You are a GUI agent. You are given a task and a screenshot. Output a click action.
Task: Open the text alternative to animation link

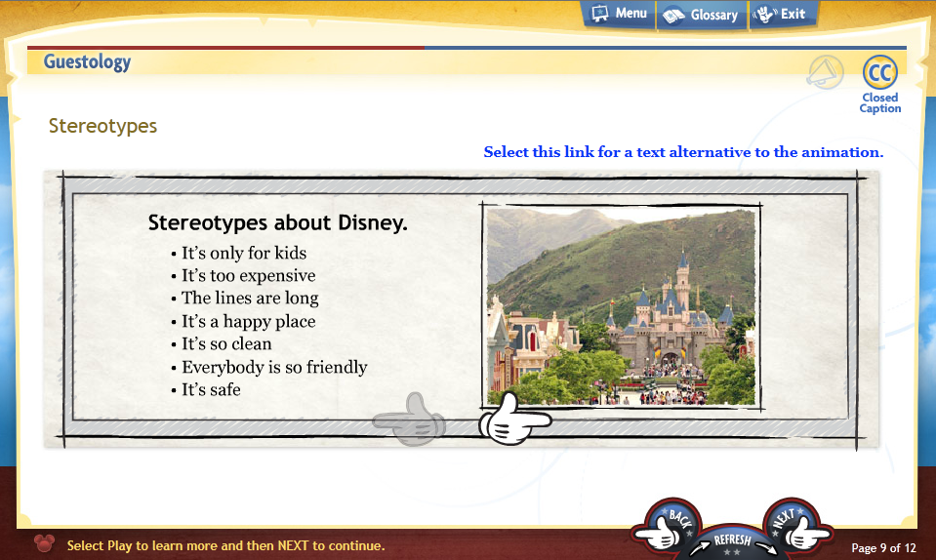(x=683, y=152)
